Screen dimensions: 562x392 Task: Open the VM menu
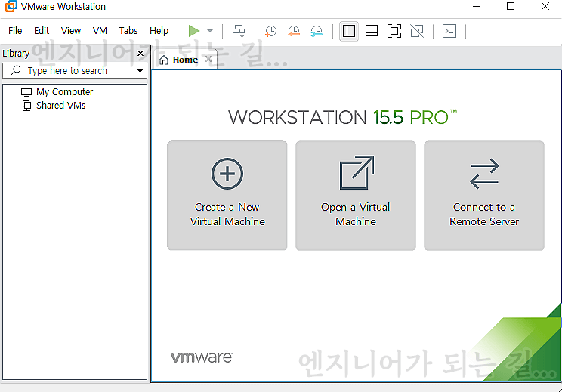(x=100, y=31)
